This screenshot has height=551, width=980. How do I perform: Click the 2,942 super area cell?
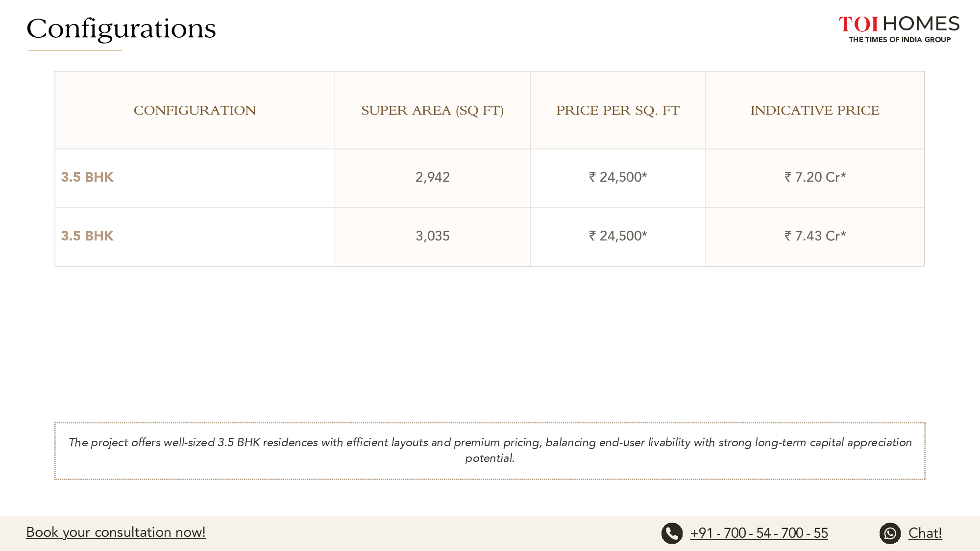(432, 177)
